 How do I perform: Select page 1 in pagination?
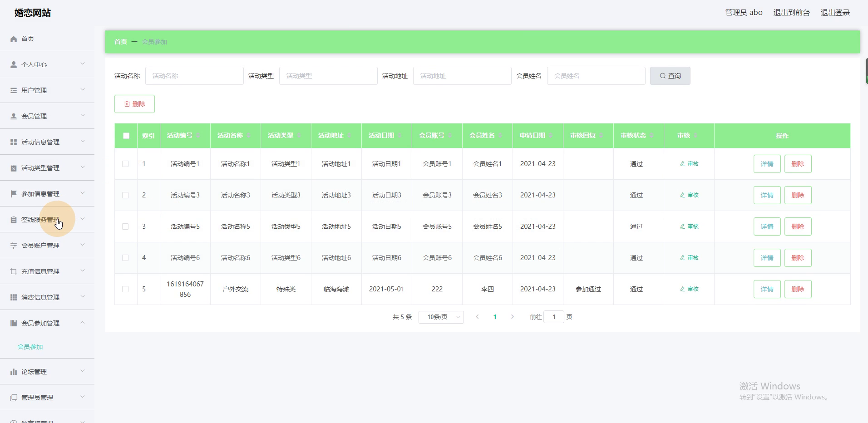coord(495,317)
